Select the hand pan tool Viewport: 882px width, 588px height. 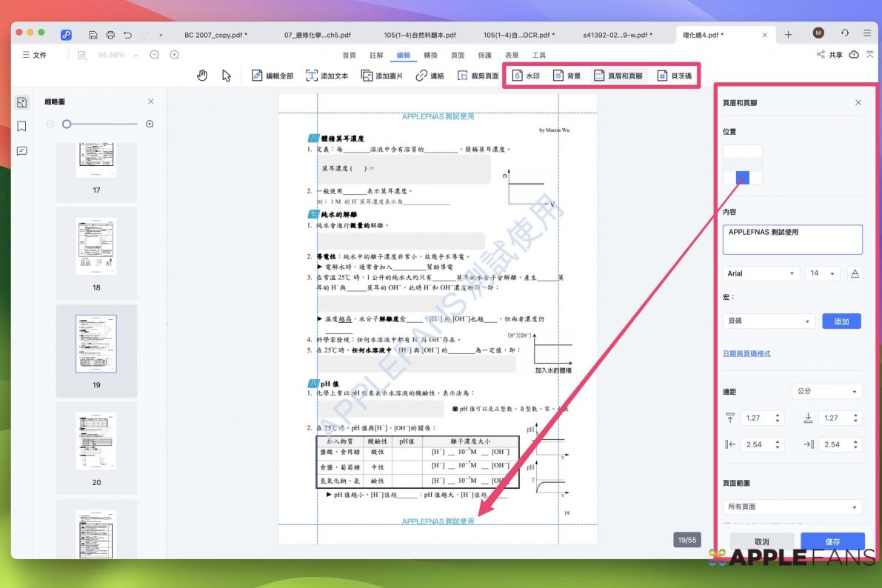pos(202,76)
